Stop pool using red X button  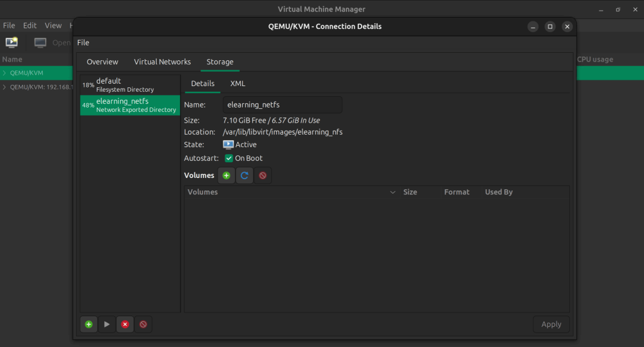(125, 324)
